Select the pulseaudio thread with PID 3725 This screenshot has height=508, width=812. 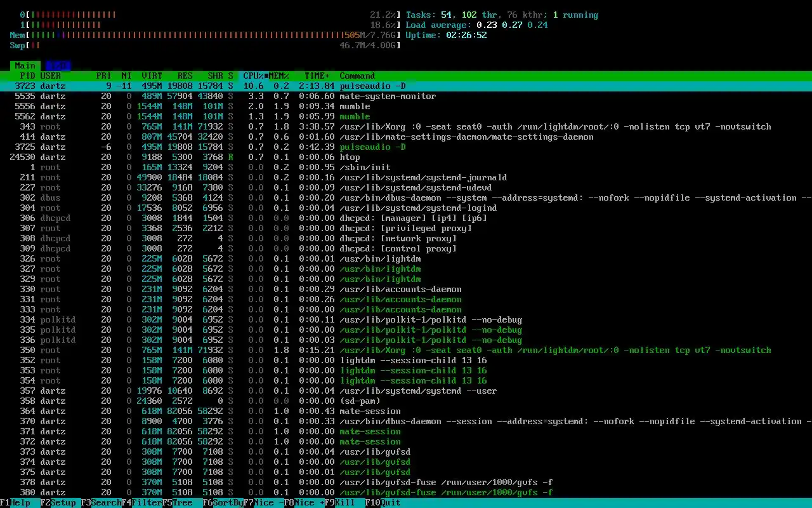coord(406,147)
